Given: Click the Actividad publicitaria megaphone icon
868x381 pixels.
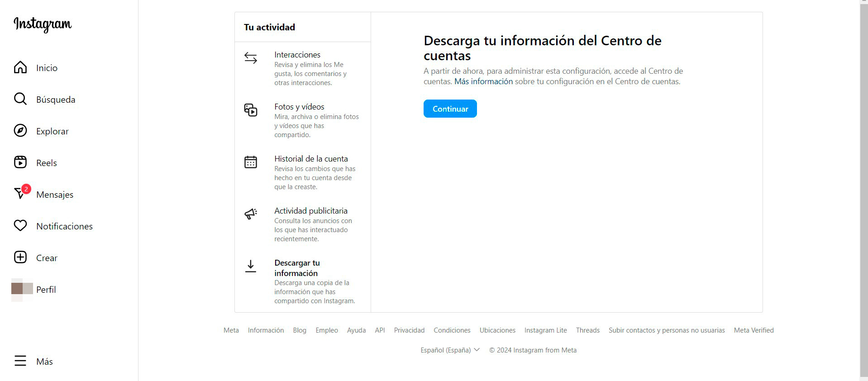Looking at the screenshot, I should [x=251, y=214].
